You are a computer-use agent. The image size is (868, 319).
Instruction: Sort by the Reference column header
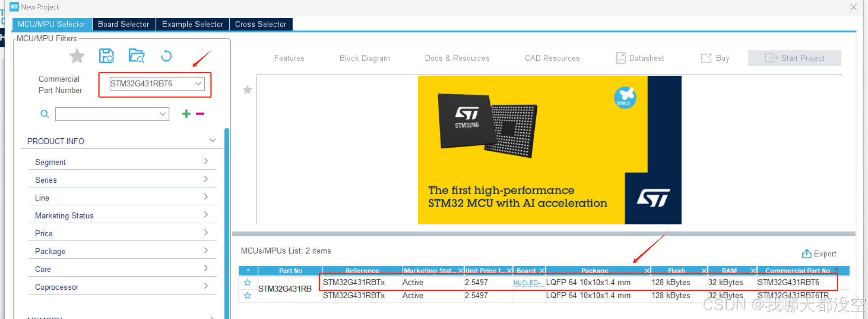click(x=362, y=271)
